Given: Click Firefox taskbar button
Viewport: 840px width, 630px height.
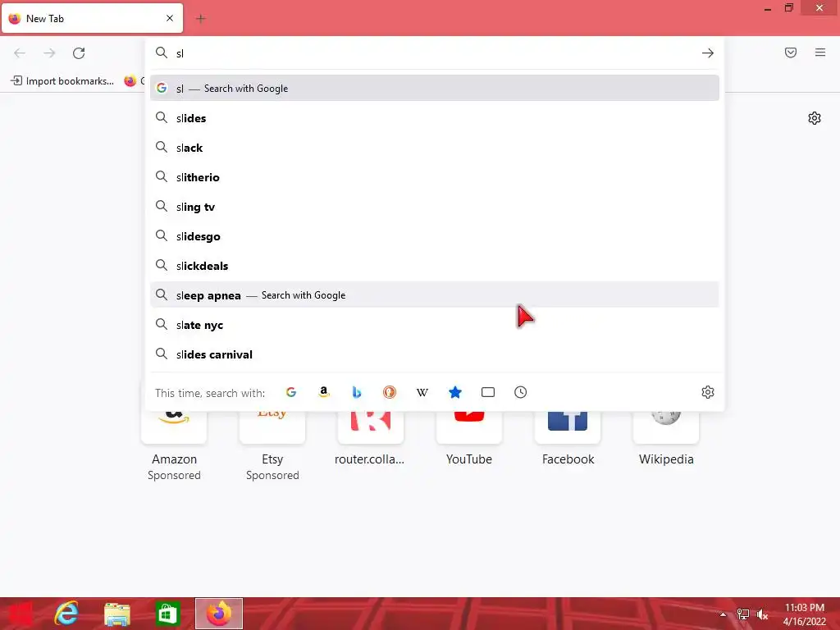Looking at the screenshot, I should (x=219, y=614).
